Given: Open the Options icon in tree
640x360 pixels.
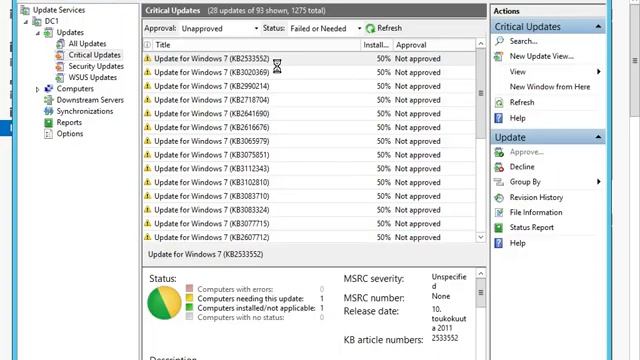Looking at the screenshot, I should pos(49,133).
